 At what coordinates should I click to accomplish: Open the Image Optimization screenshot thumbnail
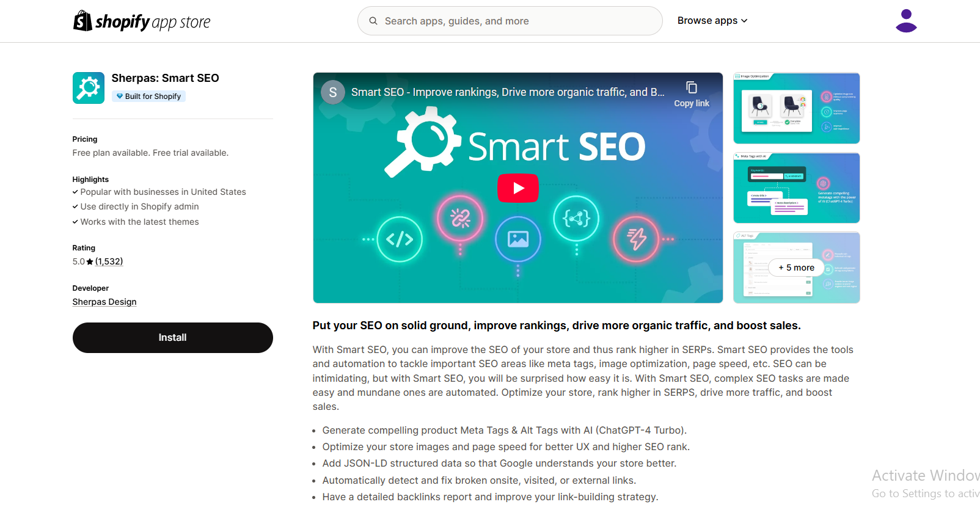tap(796, 109)
